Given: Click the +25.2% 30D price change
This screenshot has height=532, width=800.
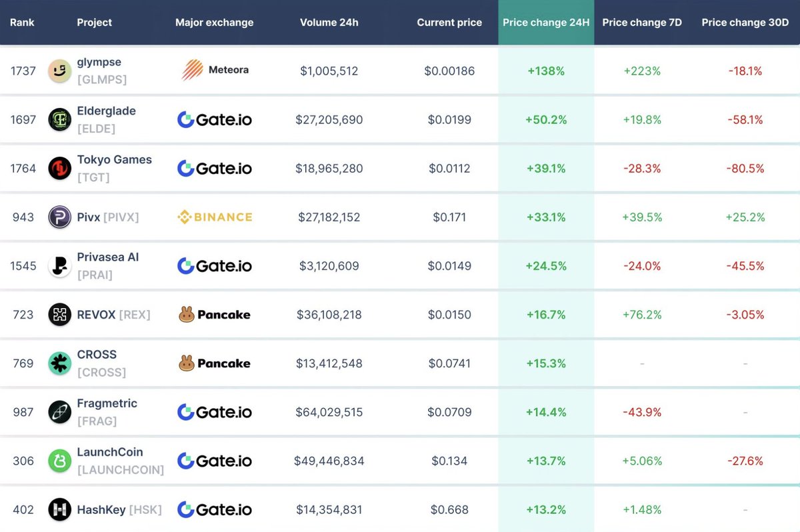Looking at the screenshot, I should point(745,217).
